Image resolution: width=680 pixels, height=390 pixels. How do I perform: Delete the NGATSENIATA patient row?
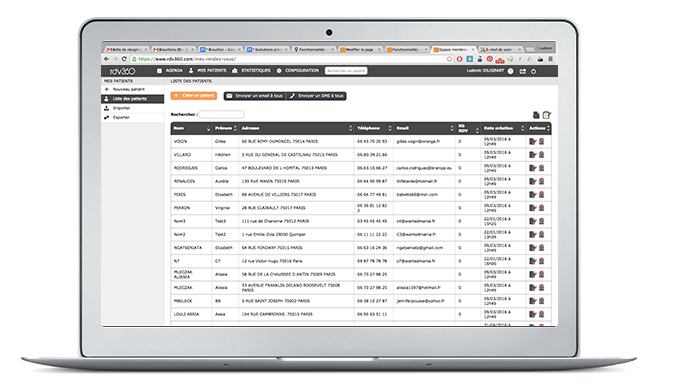[x=542, y=248]
